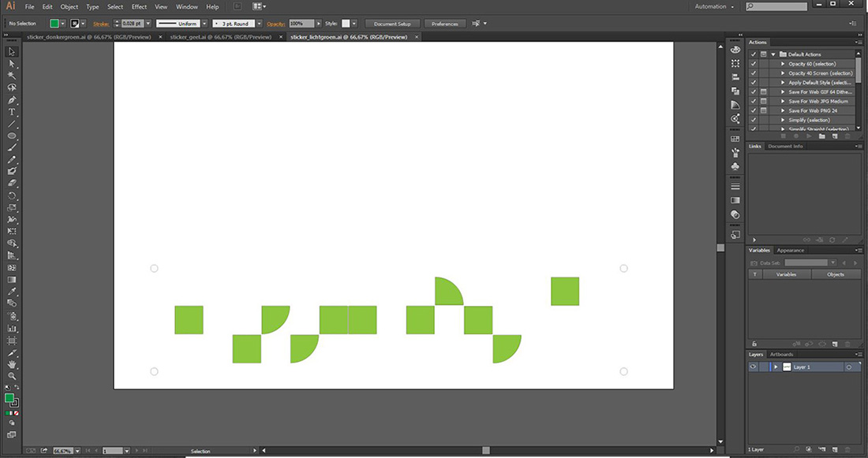Select the Eraser tool
The width and height of the screenshot is (868, 458).
[x=12, y=184]
